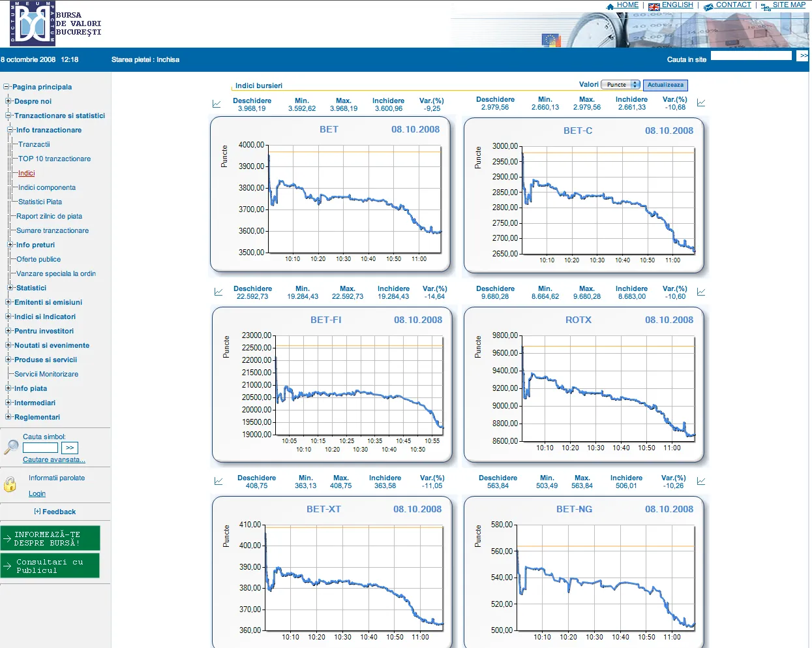Viewport: 812px width, 648px height.
Task: Click the chart icon right of BET-C values
Action: 701,102
